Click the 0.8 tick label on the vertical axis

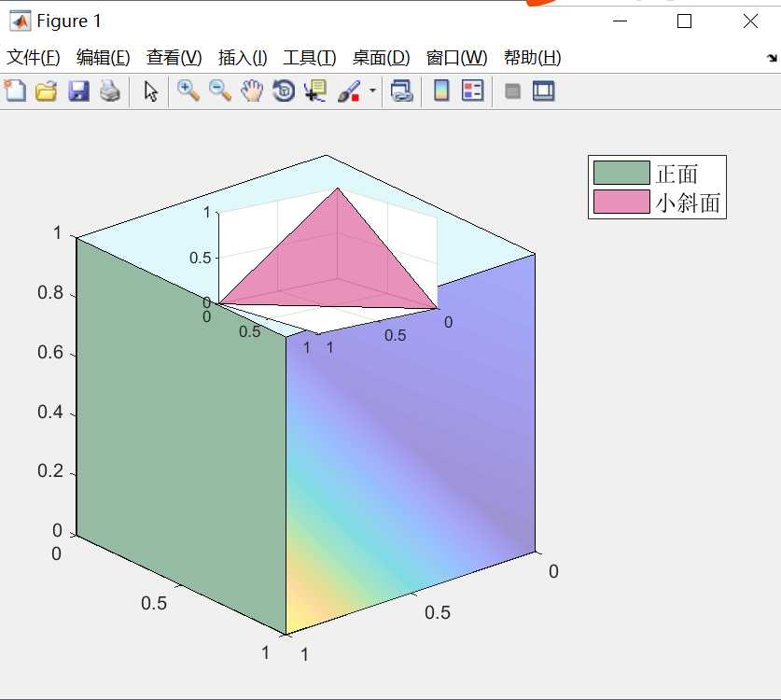[x=50, y=292]
